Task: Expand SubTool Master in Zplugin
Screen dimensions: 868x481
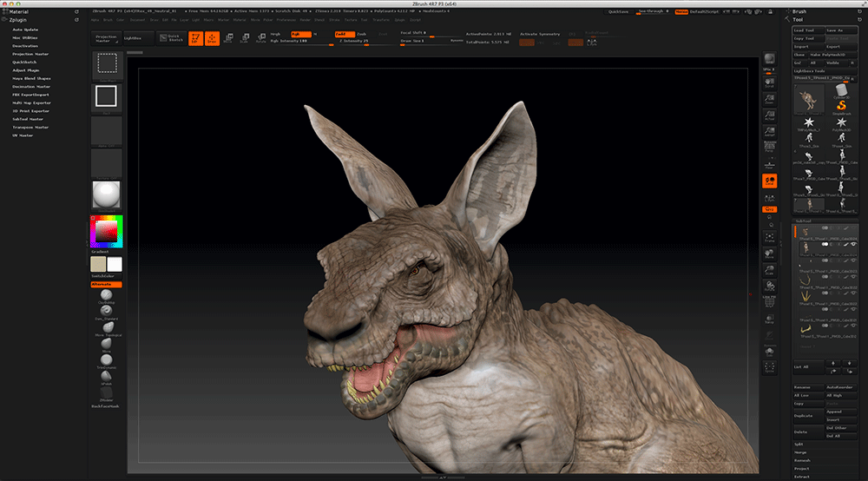Action: (28, 119)
